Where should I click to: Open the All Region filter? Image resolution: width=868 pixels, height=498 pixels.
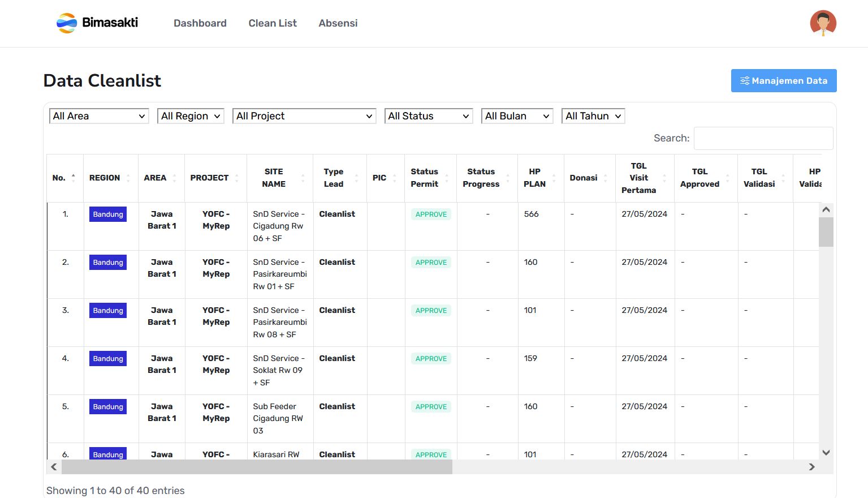coord(191,116)
